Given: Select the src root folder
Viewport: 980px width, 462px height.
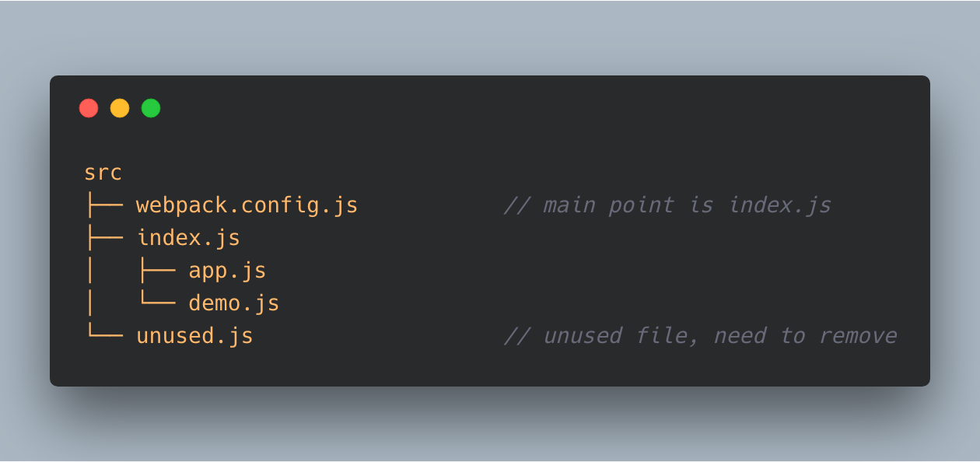Looking at the screenshot, I should click(x=103, y=173).
